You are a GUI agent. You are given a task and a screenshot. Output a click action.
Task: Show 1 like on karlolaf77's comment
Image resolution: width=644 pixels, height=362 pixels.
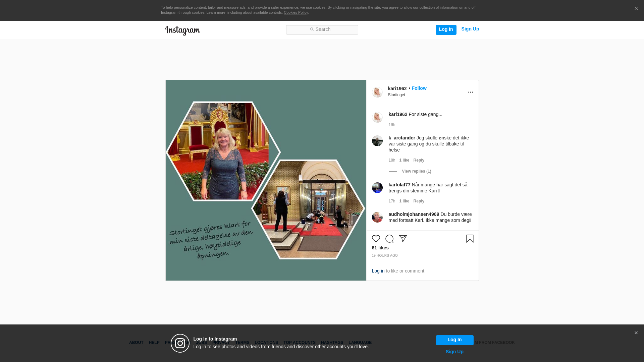tap(404, 201)
